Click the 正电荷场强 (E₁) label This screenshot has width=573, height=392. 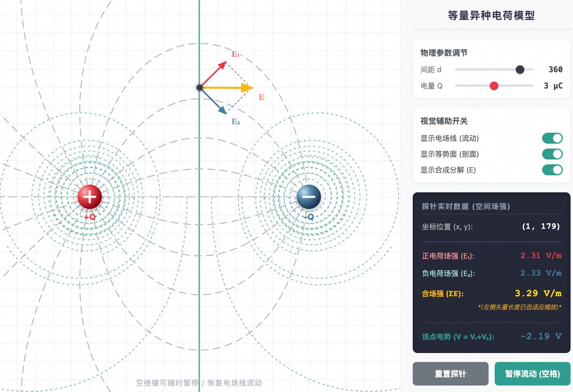(x=448, y=256)
